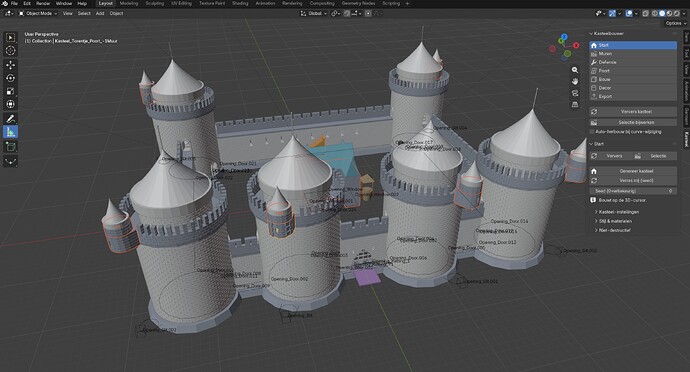Image resolution: width=690 pixels, height=372 pixels.
Task: Switch to the Shading workspace tab
Action: coord(240,4)
